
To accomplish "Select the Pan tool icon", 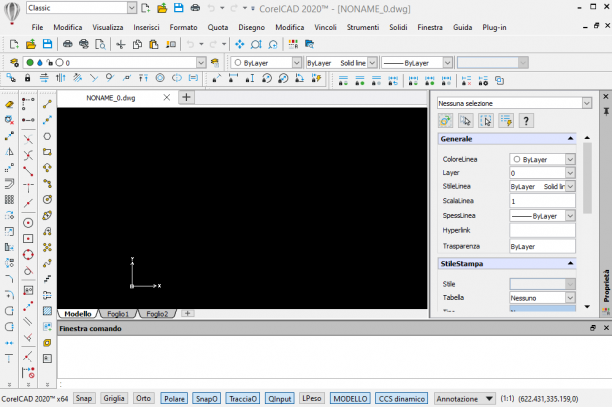I will coord(240,44).
